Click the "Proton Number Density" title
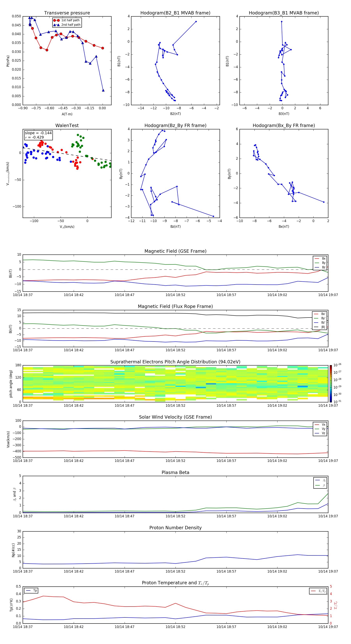The width and height of the screenshot is (351, 644). tap(175, 528)
